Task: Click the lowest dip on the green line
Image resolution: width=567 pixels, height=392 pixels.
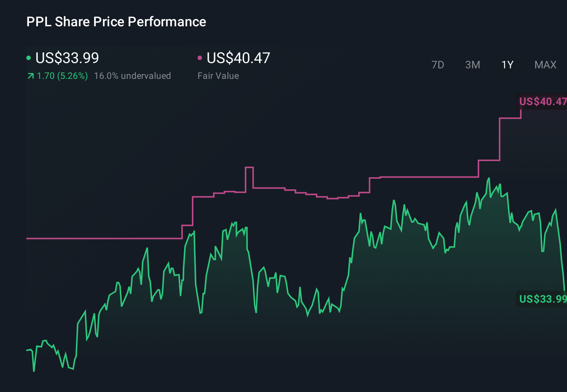Action: point(34,372)
